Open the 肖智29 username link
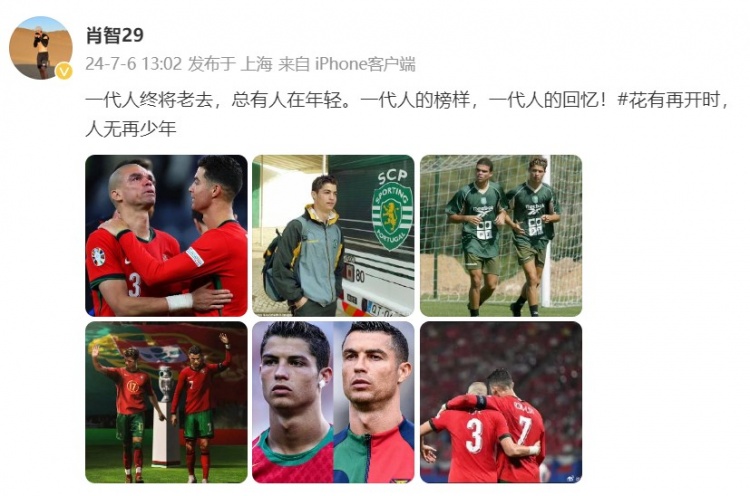 [115, 35]
